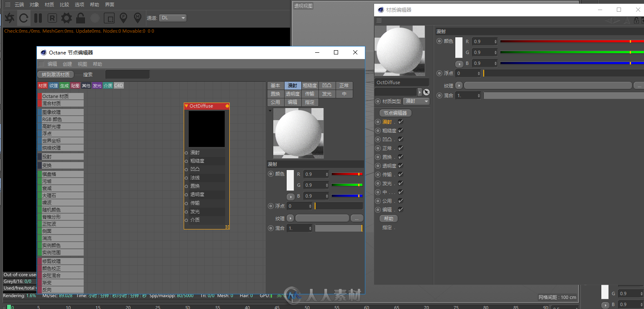Click the 纹理 arrow button in the node editor panel
Screen dimensions: 644x309
[x=290, y=218]
